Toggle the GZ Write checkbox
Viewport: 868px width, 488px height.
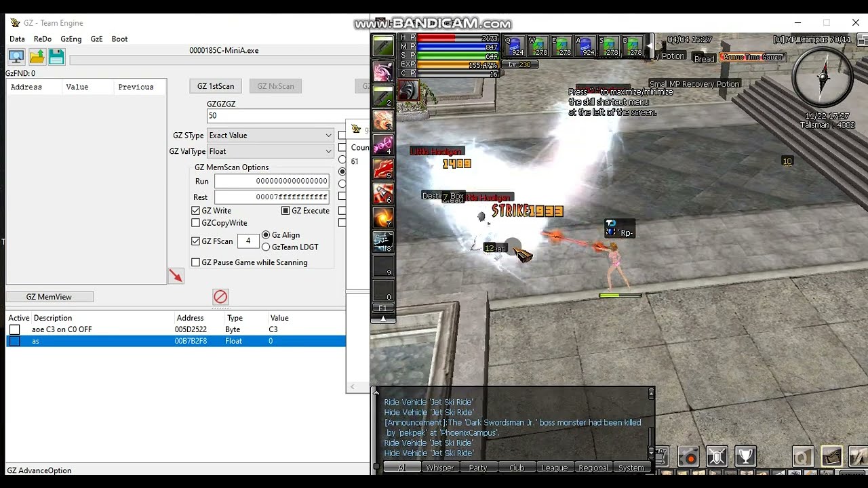pyautogui.click(x=196, y=211)
